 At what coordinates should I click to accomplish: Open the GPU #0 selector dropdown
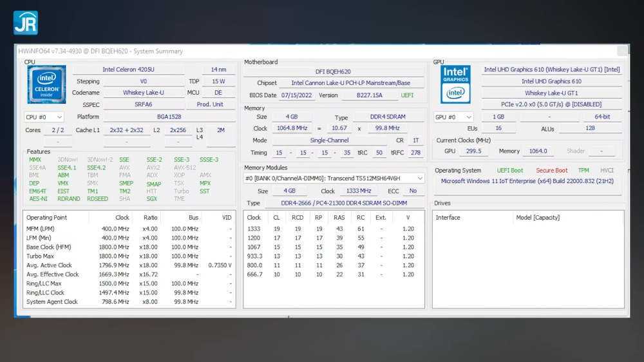click(x=453, y=117)
